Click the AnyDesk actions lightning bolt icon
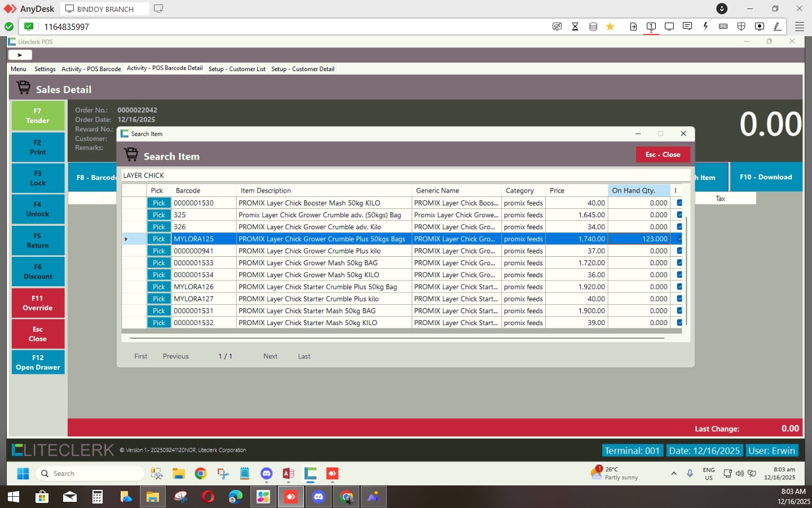 click(705, 27)
